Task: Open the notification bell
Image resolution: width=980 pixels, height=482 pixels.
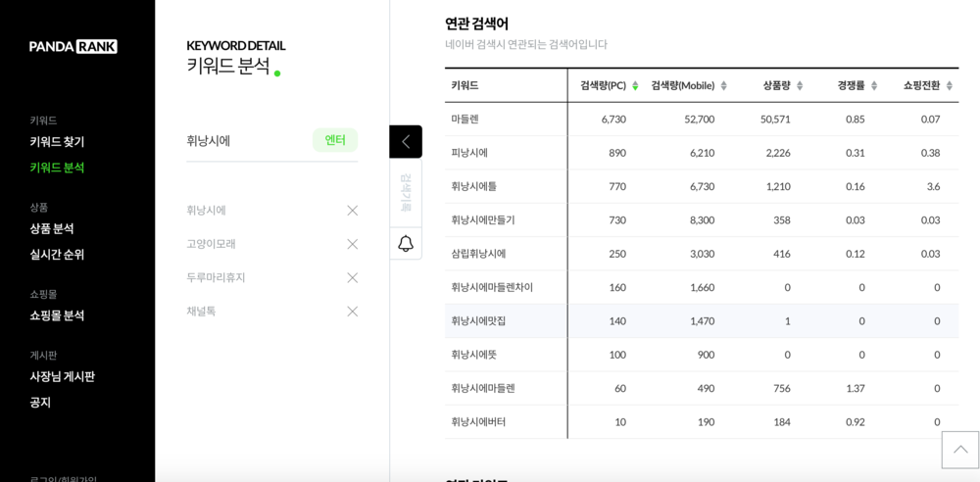Action: 406,243
